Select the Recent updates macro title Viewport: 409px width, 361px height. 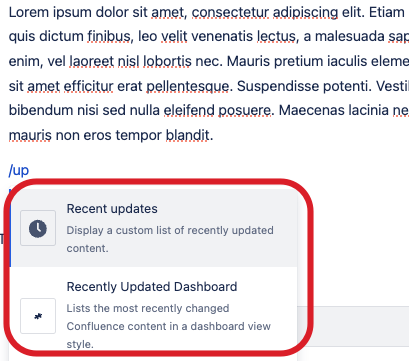112,209
